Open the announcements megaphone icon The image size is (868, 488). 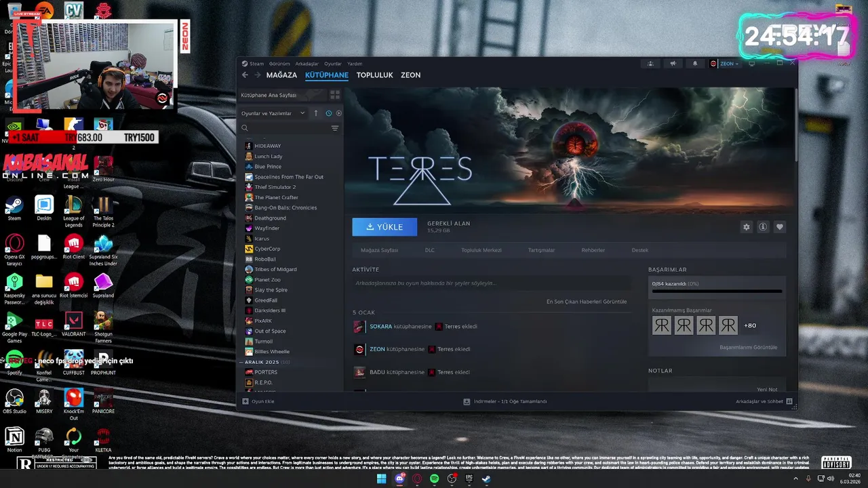pyautogui.click(x=673, y=64)
